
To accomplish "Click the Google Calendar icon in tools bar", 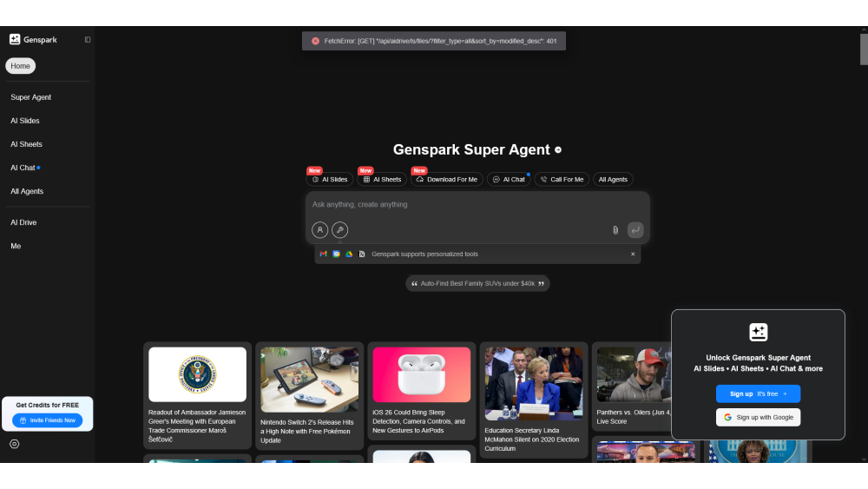I will coord(336,254).
